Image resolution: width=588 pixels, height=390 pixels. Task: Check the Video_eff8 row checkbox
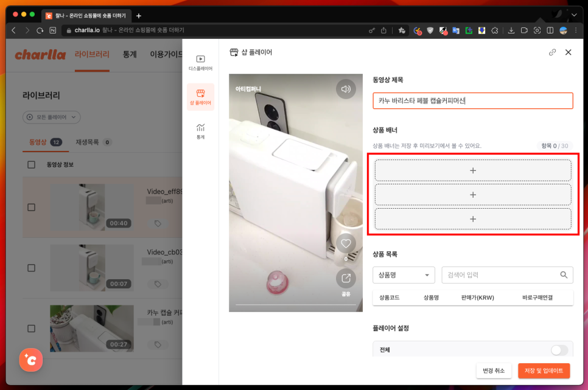(x=32, y=207)
